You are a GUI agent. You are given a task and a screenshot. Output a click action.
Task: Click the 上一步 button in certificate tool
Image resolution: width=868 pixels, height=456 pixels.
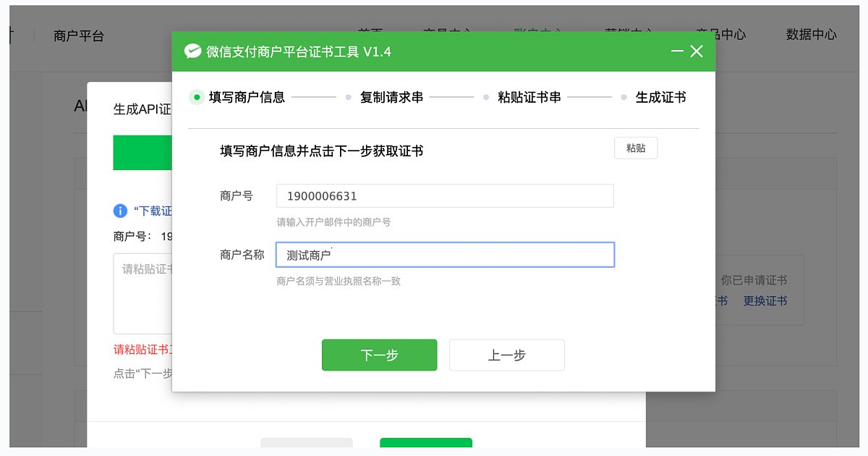pyautogui.click(x=506, y=355)
